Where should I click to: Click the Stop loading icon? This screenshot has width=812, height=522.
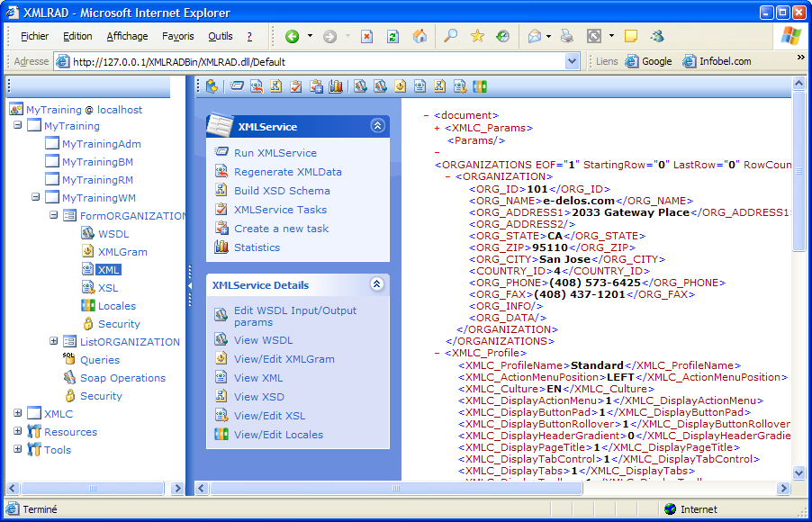[366, 37]
